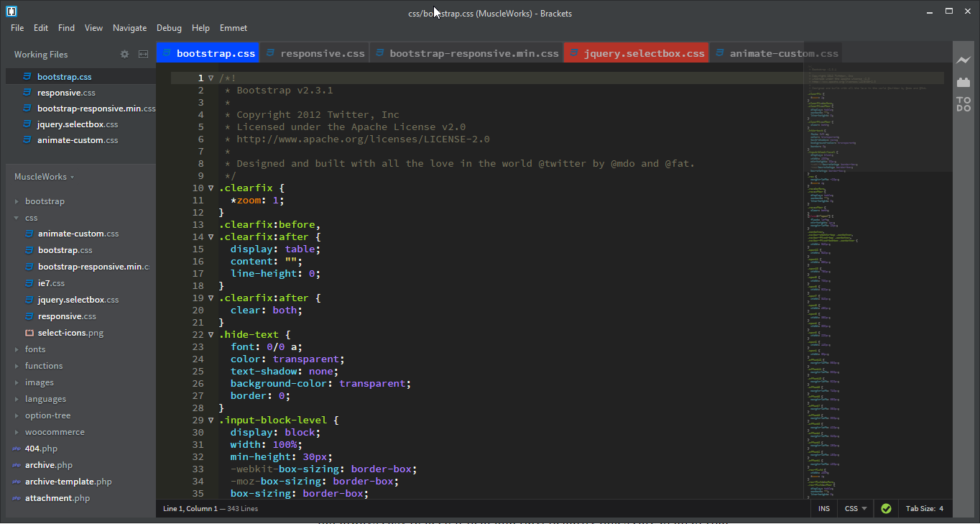Open select-icons.png image file
980x524 pixels.
pyautogui.click(x=70, y=333)
